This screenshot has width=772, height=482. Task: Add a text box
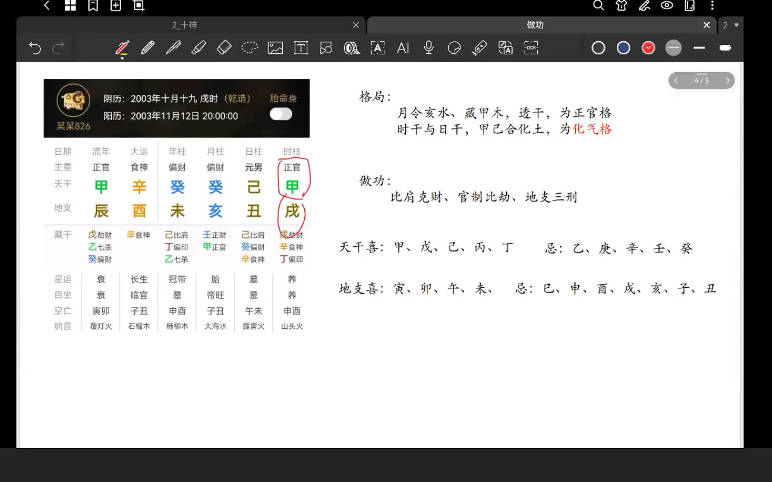click(300, 47)
